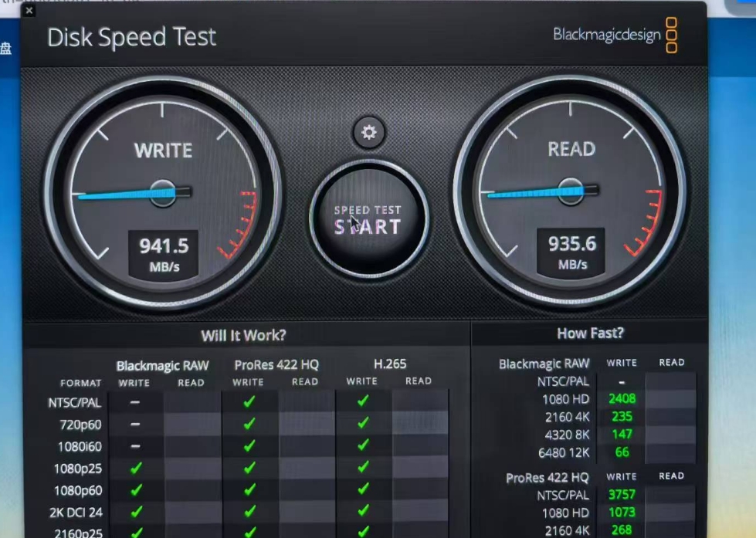Select the 3757 ProRes NTSC/PAL write value
The width and height of the screenshot is (756, 538).
622,495
